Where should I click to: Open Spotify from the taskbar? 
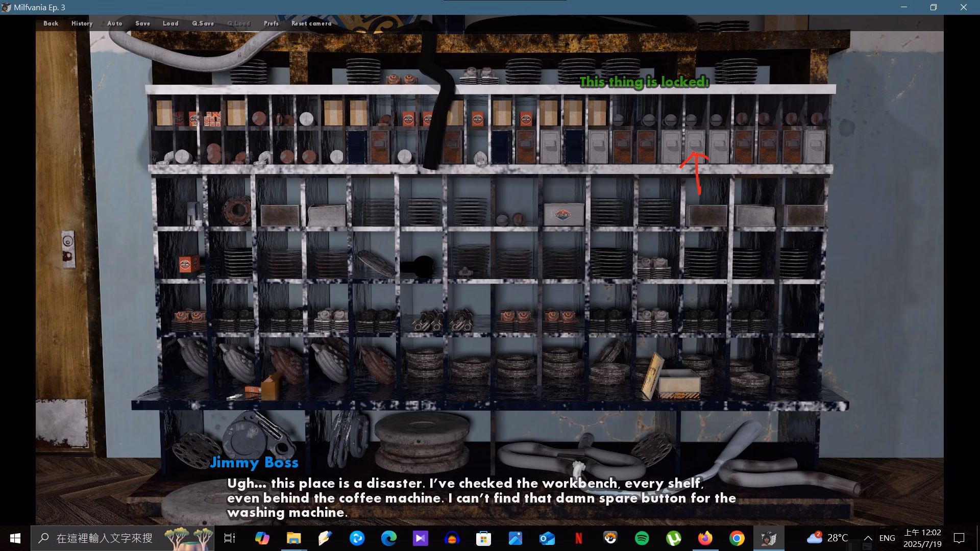[642, 538]
